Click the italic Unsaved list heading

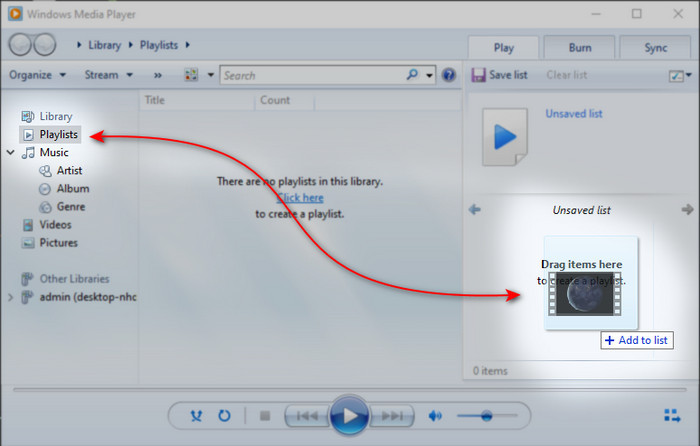[581, 210]
